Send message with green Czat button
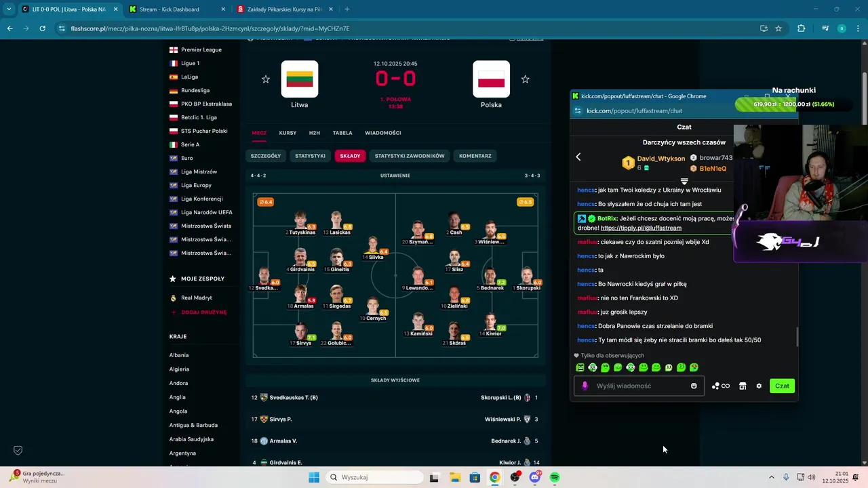Image resolution: width=868 pixels, height=488 pixels. tap(782, 386)
